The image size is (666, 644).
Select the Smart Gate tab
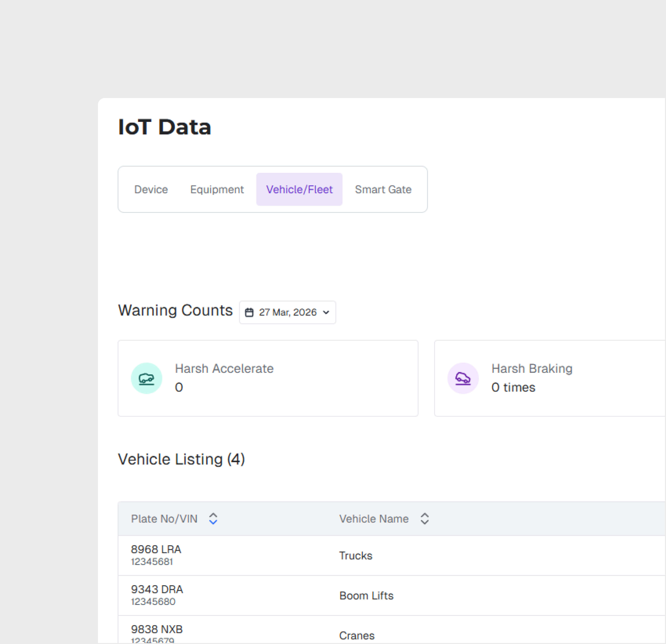(x=383, y=189)
